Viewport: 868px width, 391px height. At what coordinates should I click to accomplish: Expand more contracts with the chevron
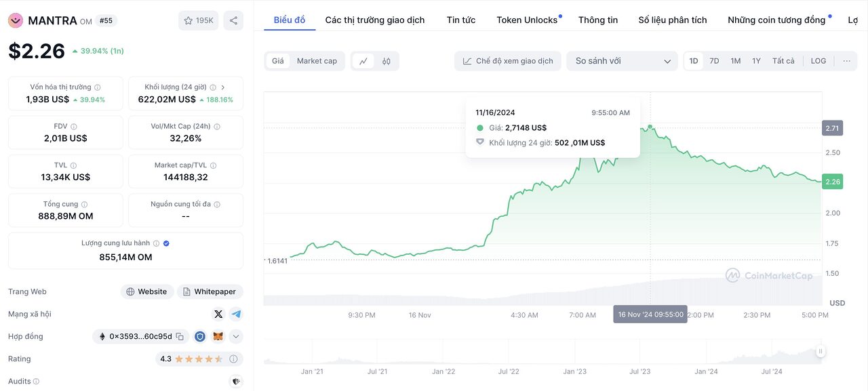[235, 336]
